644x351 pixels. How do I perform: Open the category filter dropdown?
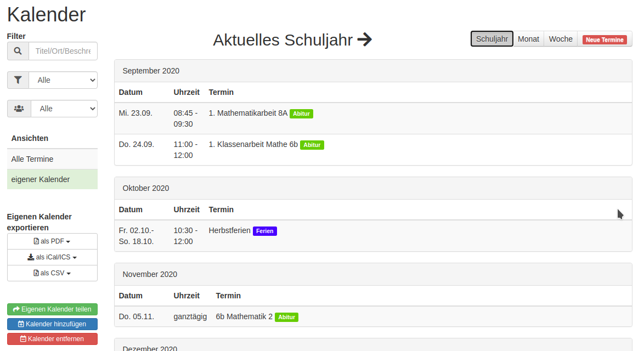click(x=63, y=80)
